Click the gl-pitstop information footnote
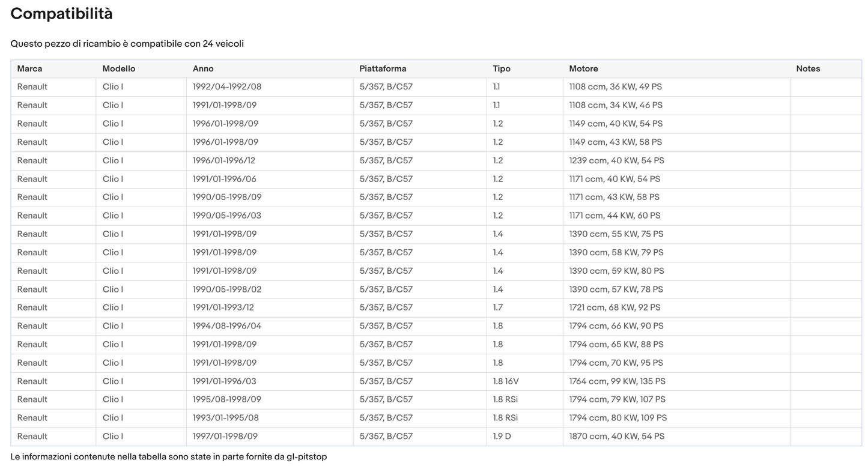The width and height of the screenshot is (868, 469). pos(169,457)
